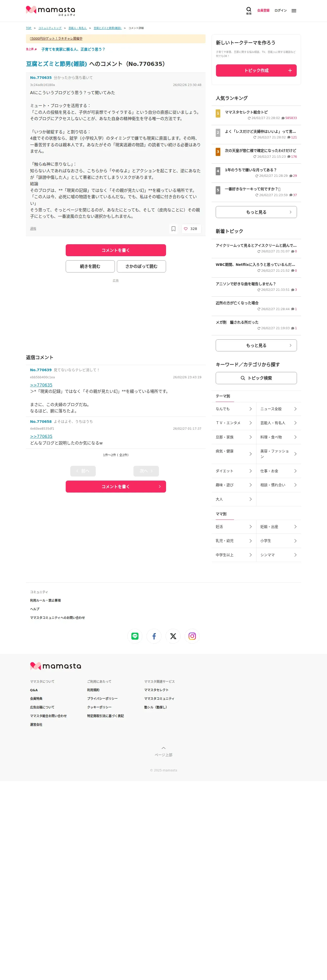Open the hamburger menu icon
The width and height of the screenshot is (327, 980).
click(x=294, y=11)
